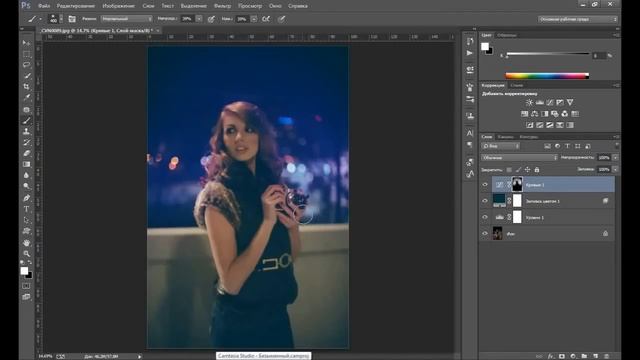The height and width of the screenshot is (360, 640).
Task: Open the brush Режим mode dropdown
Action: pos(127,19)
